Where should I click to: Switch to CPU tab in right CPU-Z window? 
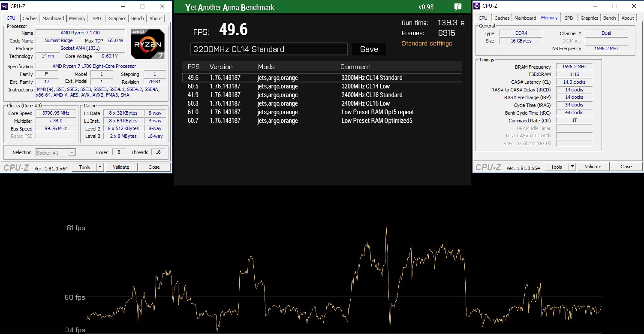click(483, 18)
